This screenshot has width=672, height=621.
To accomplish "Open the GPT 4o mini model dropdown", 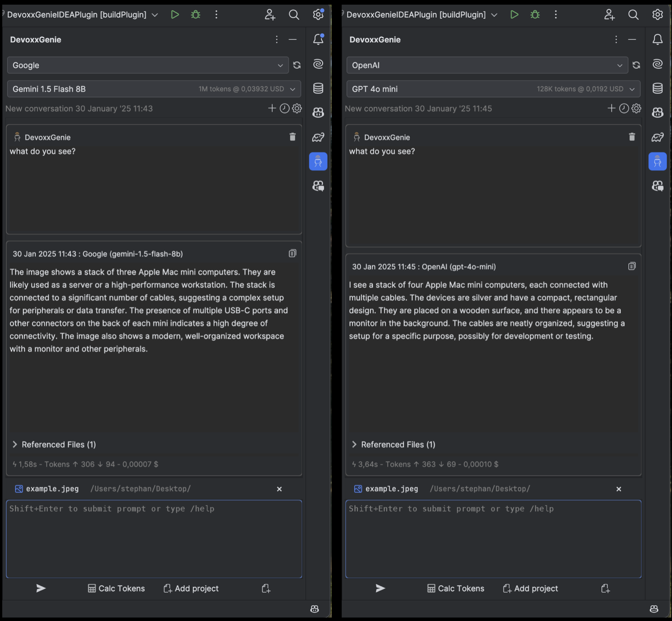I will (493, 89).
